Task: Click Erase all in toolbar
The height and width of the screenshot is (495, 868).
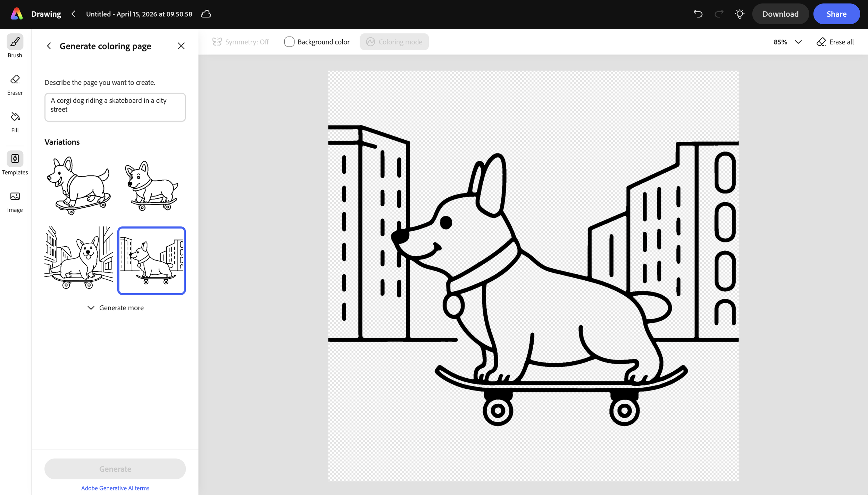Action: click(835, 42)
